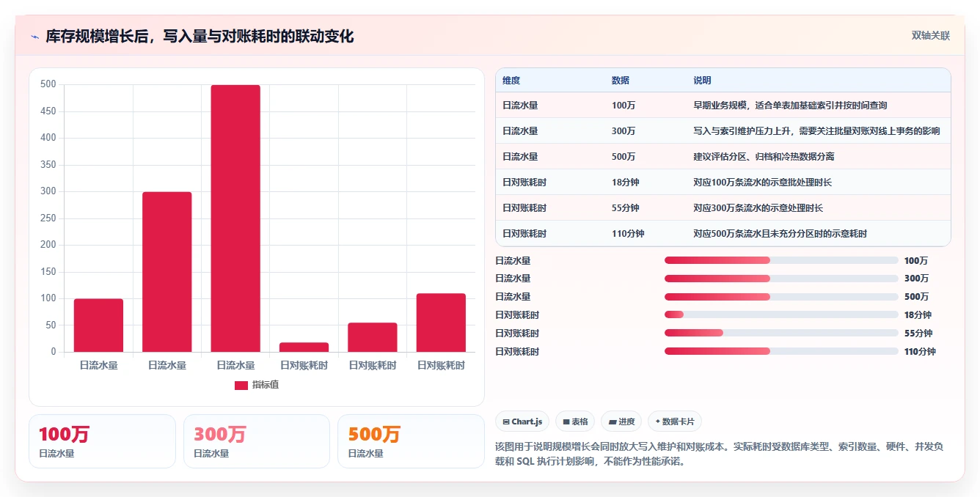Click the progress bar labeled 500万
Viewport: 980px width, 497px height.
click(781, 297)
